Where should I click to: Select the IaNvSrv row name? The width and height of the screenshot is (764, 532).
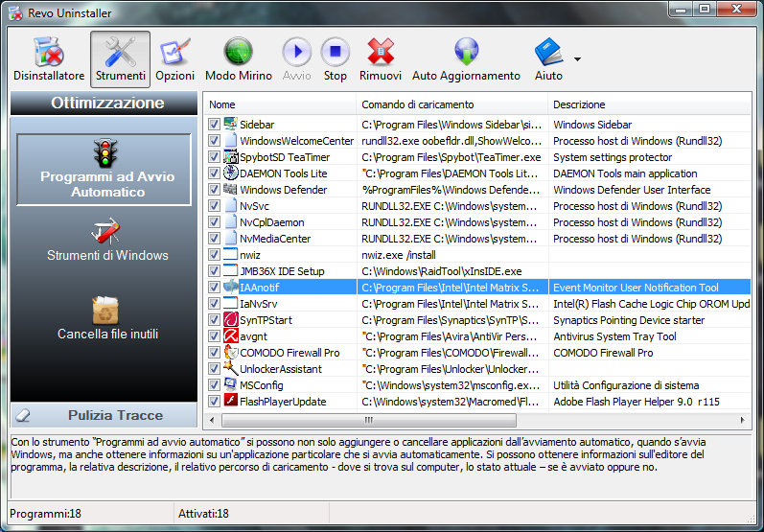(x=258, y=304)
